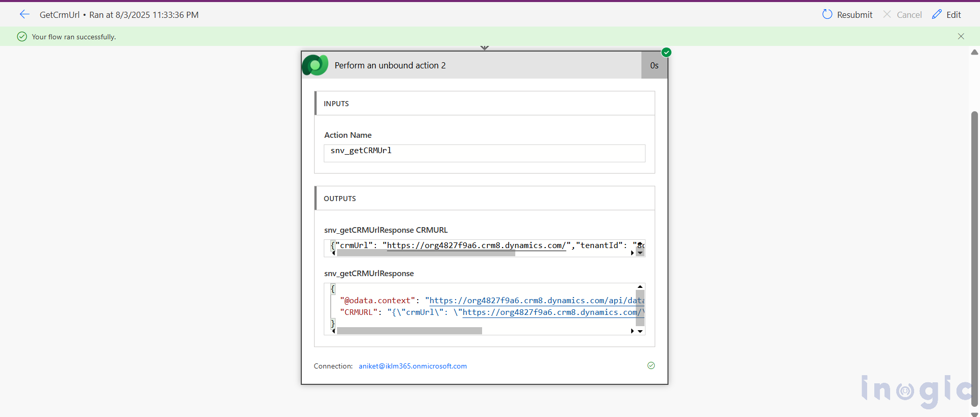Image resolution: width=980 pixels, height=417 pixels.
Task: Click the page scrollbar up arrow
Action: 974,52
